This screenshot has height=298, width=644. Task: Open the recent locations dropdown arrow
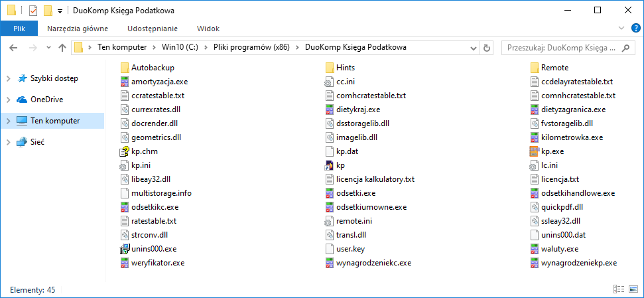(49, 48)
